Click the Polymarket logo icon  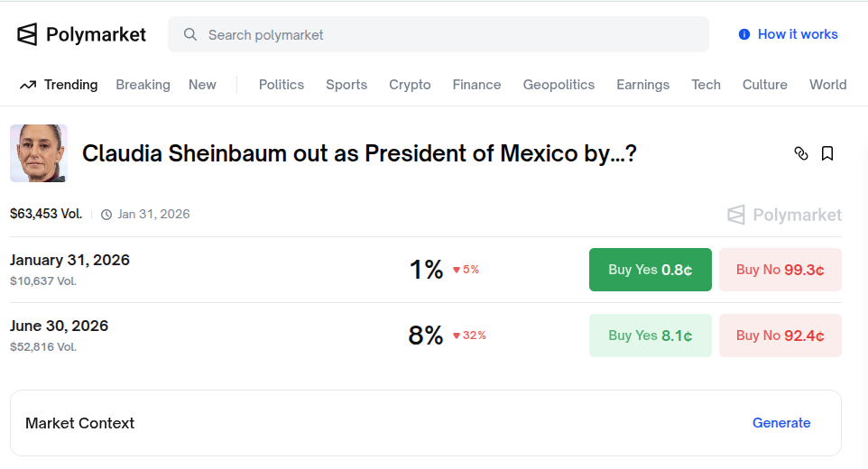(28, 34)
